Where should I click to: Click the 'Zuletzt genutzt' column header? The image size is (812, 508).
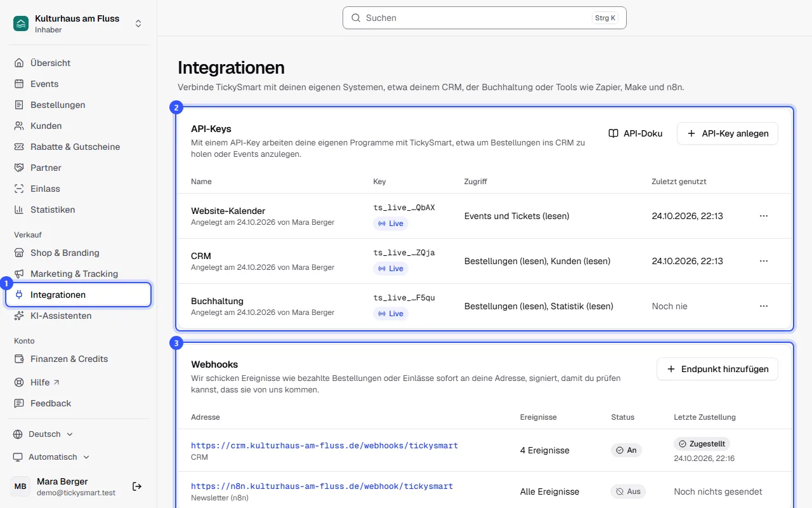(x=679, y=182)
